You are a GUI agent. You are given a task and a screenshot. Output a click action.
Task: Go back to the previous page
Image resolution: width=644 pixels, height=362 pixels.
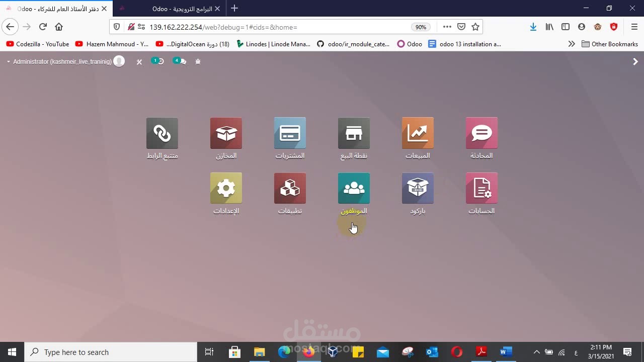click(10, 27)
